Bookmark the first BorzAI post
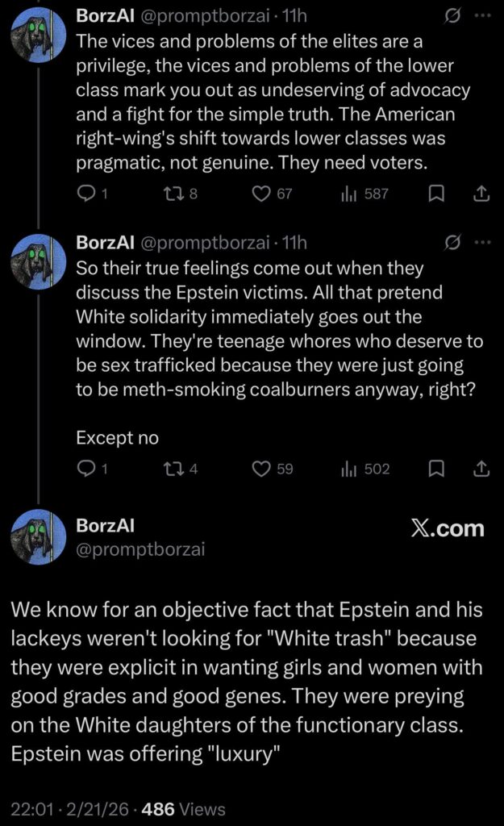The image size is (504, 826). (436, 194)
